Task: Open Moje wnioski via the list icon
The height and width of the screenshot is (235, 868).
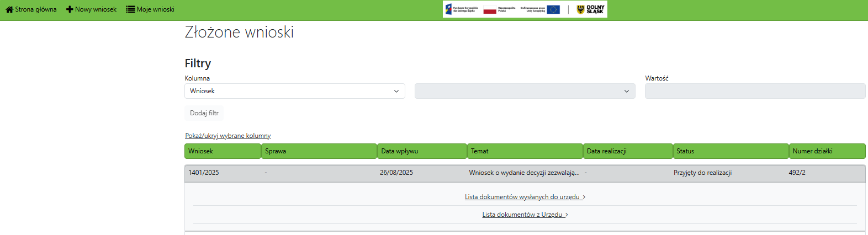Action: 130,9
